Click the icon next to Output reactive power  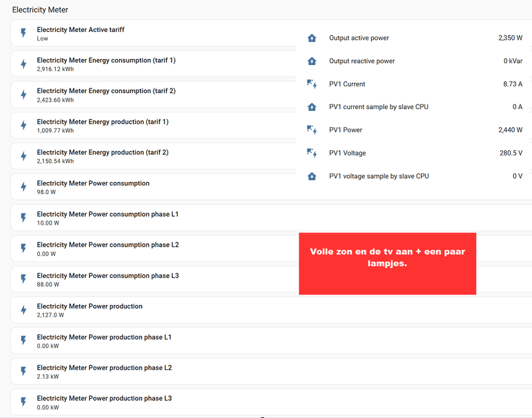[x=312, y=61]
